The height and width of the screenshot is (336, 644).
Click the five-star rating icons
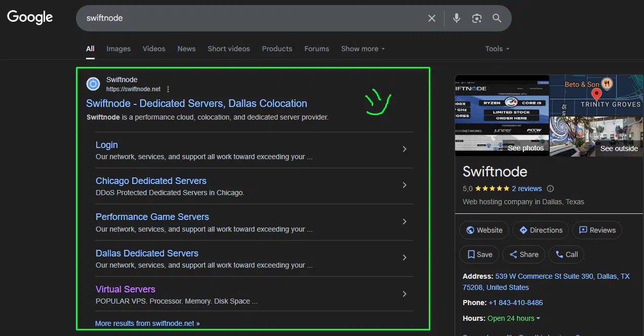click(x=492, y=189)
